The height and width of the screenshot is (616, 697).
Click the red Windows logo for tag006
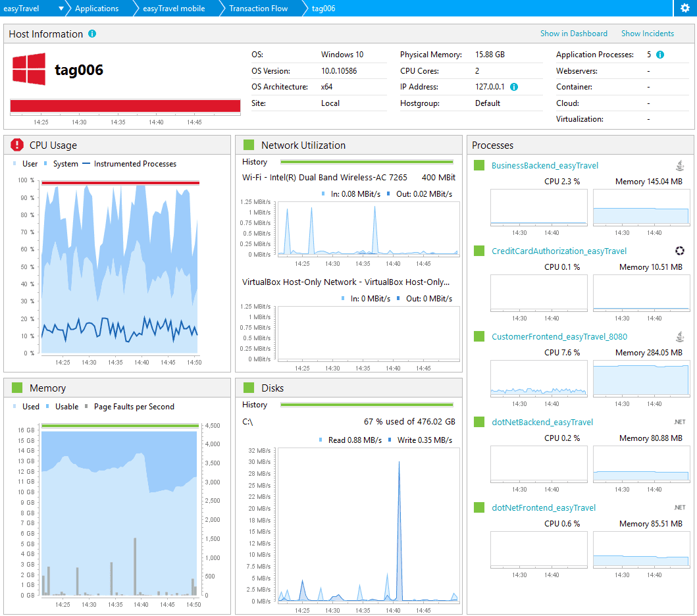coord(29,69)
